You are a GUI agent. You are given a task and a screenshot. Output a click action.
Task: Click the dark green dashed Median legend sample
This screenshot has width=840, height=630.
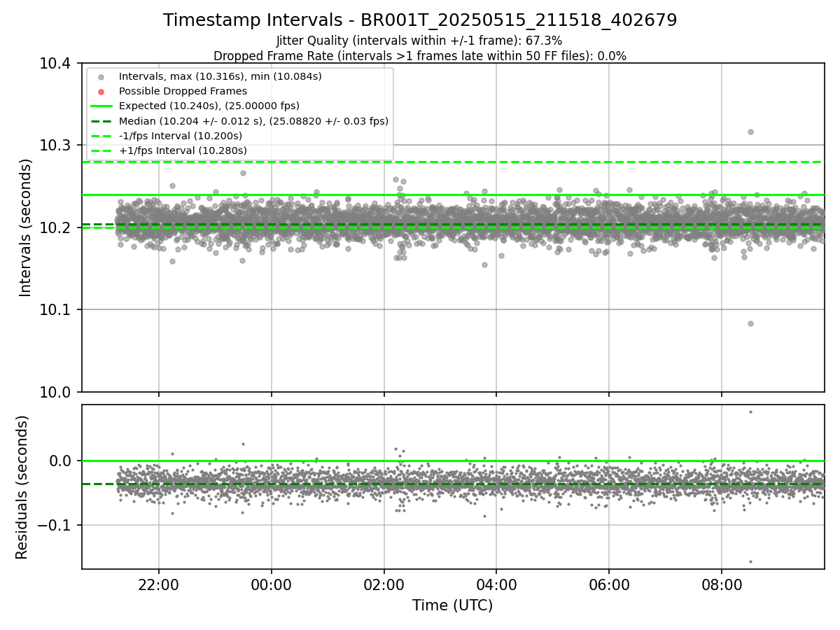point(101,121)
